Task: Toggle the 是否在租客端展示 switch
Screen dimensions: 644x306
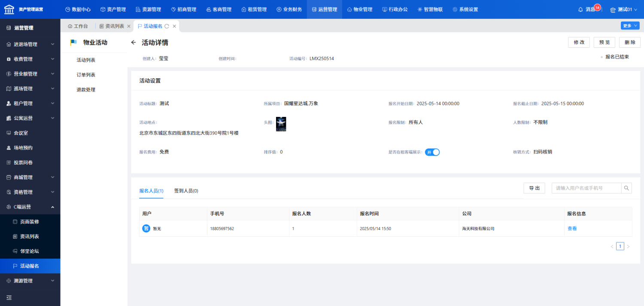Action: pyautogui.click(x=432, y=152)
